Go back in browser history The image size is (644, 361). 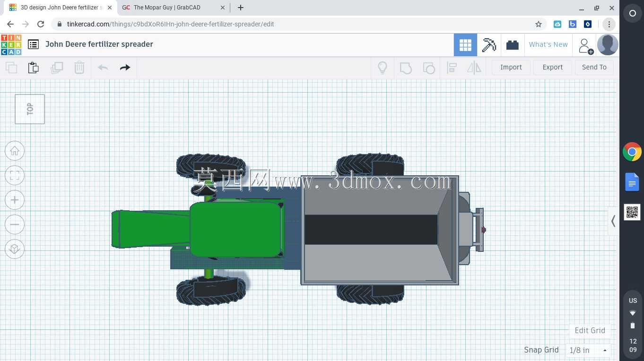pos(10,24)
